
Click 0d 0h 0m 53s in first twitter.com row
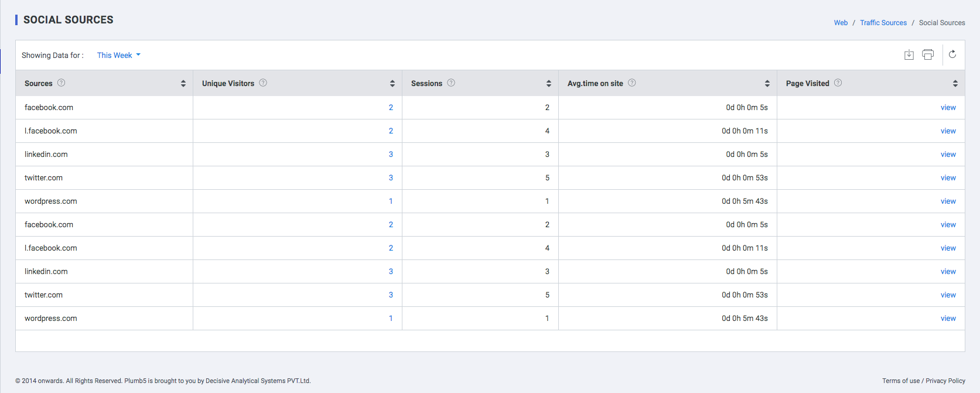(x=745, y=177)
